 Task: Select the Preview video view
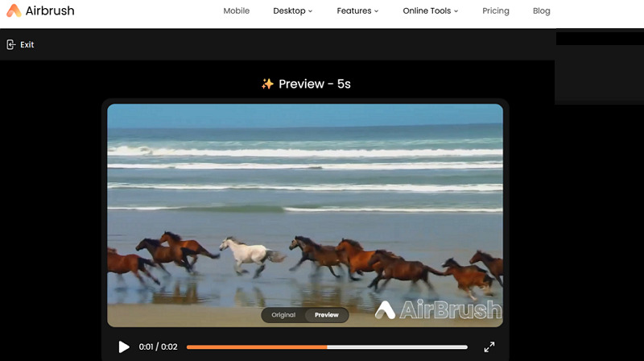(327, 315)
